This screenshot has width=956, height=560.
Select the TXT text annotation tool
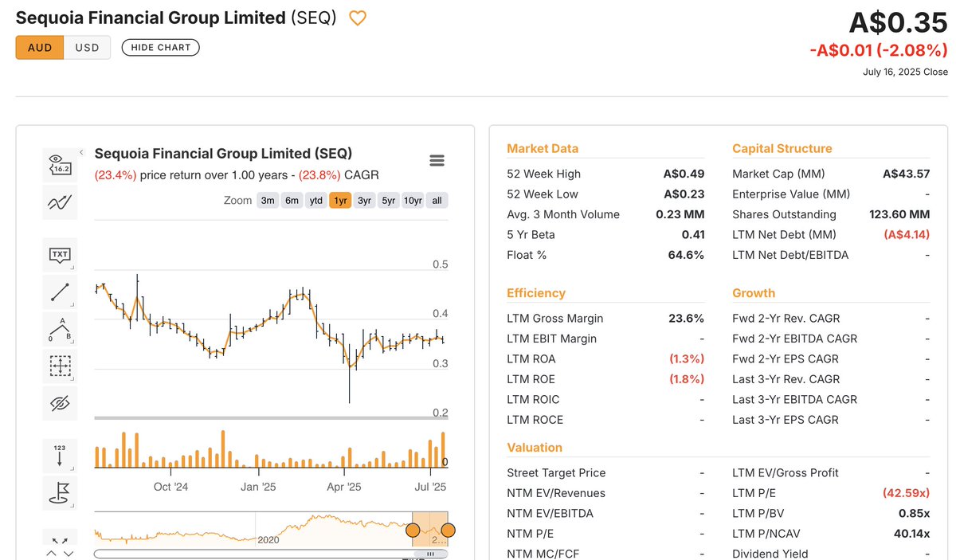click(60, 255)
